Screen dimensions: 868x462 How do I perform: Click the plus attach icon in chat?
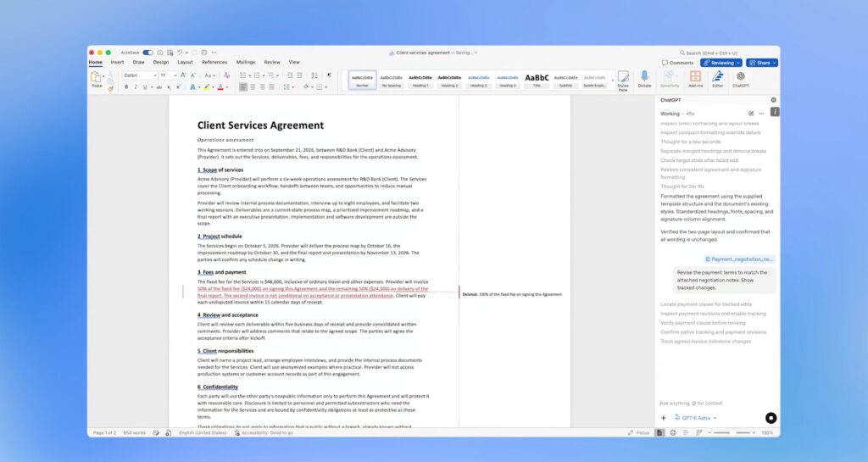click(x=664, y=418)
